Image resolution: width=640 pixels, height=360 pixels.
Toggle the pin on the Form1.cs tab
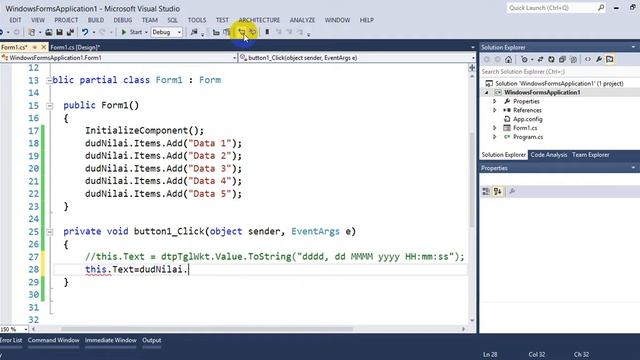click(x=35, y=47)
